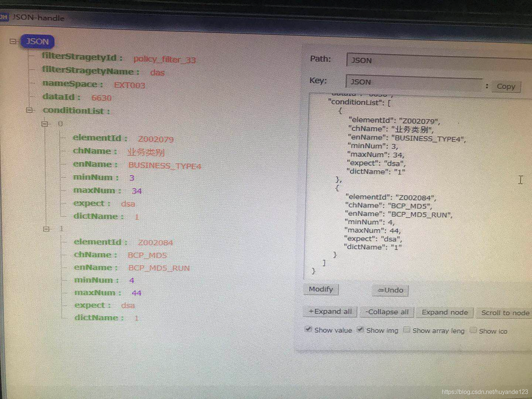The height and width of the screenshot is (399, 532).
Task: Click value Z002079 in tree
Action: pyautogui.click(x=156, y=139)
